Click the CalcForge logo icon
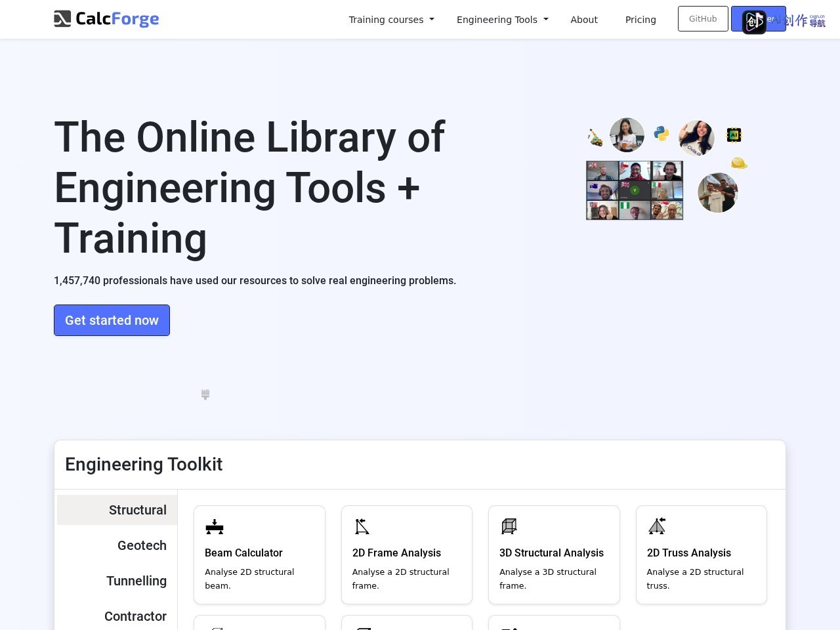This screenshot has height=630, width=840. pos(62,19)
